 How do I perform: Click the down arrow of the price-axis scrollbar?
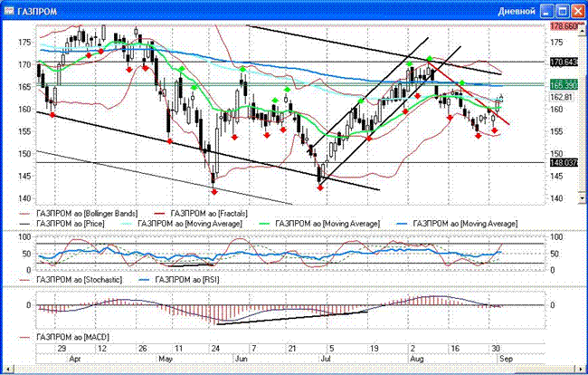582,197
